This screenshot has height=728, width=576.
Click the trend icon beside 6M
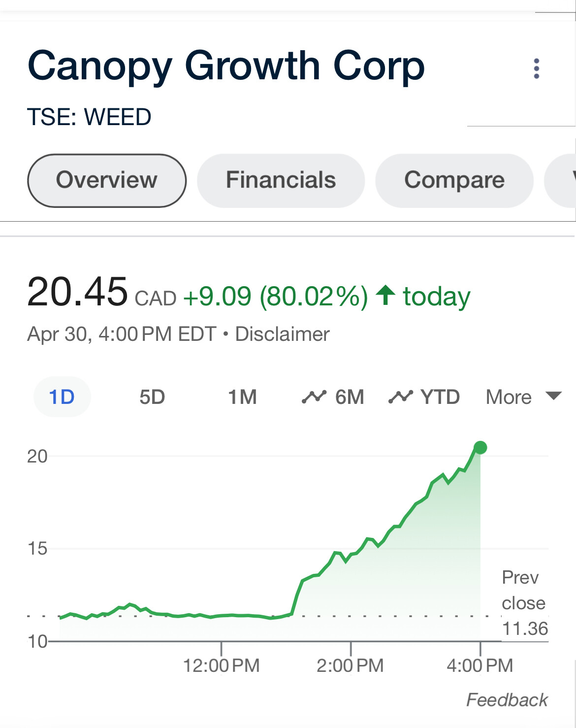pos(314,397)
